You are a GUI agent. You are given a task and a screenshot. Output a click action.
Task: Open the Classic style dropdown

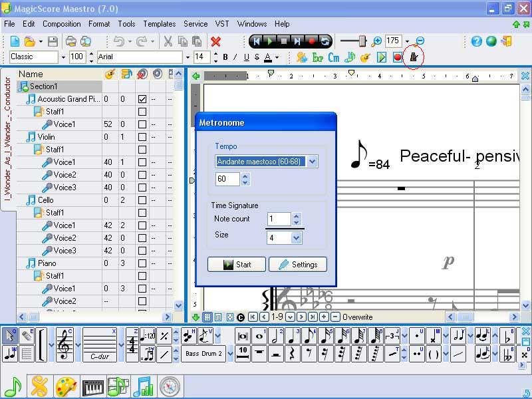(63, 57)
